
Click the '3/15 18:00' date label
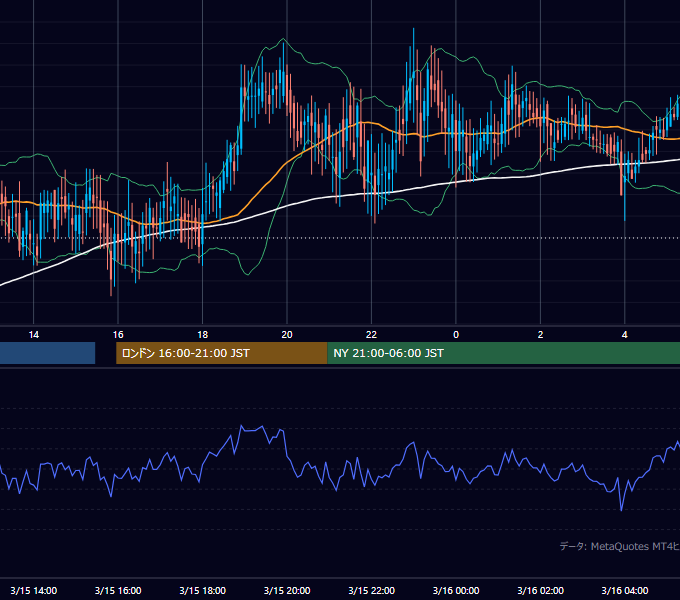(203, 590)
